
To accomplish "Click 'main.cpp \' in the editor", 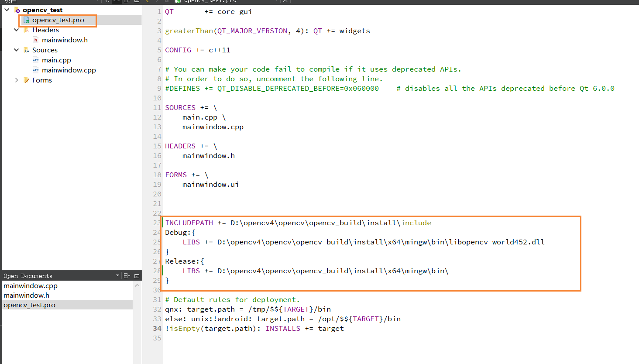I will coord(204,117).
